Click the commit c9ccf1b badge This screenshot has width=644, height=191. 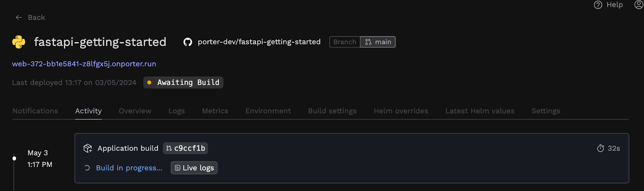[185, 148]
